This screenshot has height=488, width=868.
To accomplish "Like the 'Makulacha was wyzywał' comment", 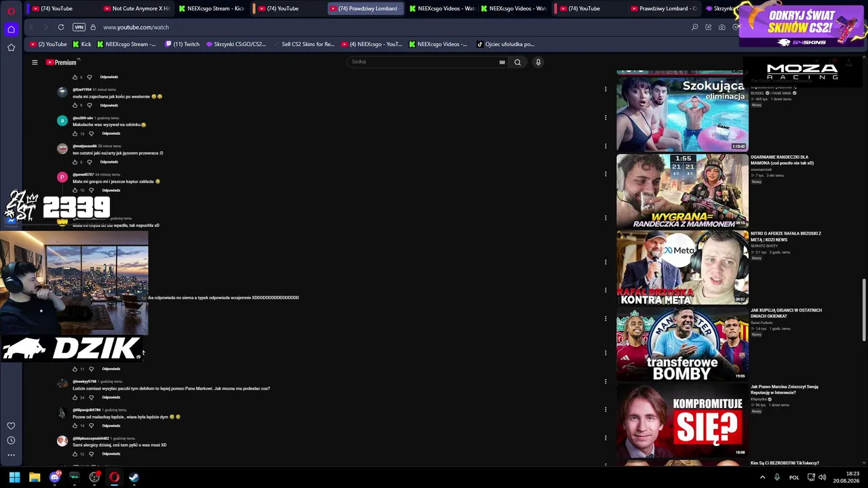I will [x=75, y=134].
